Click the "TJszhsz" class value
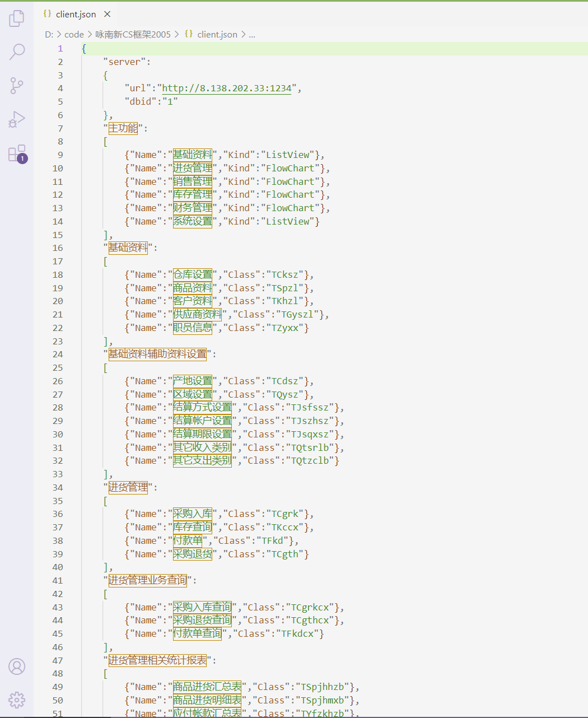This screenshot has height=718, width=588. [310, 421]
